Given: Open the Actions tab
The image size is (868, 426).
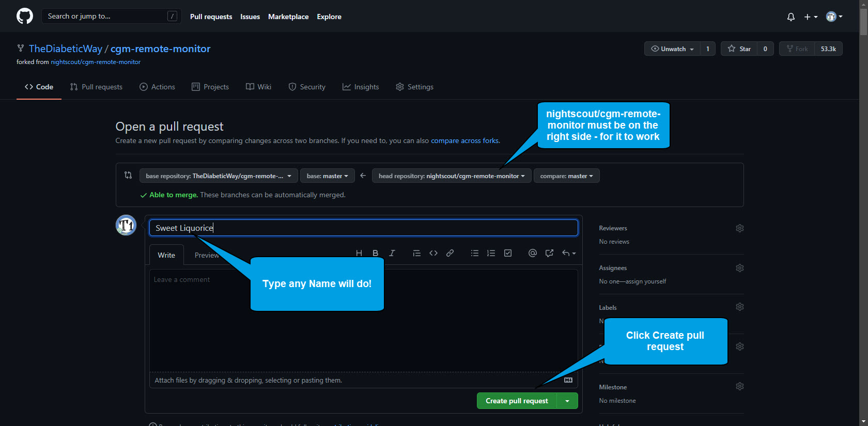Looking at the screenshot, I should (158, 87).
